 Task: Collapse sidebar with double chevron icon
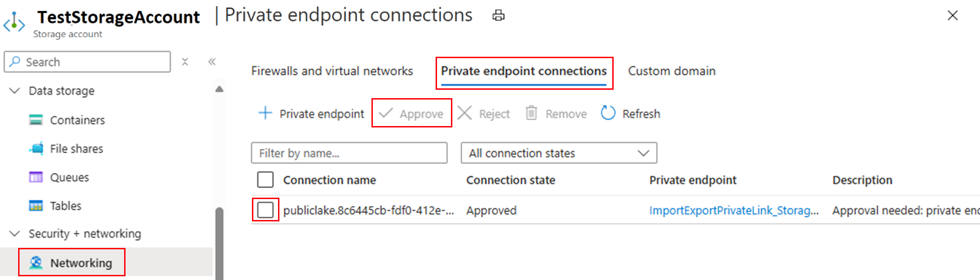click(212, 61)
